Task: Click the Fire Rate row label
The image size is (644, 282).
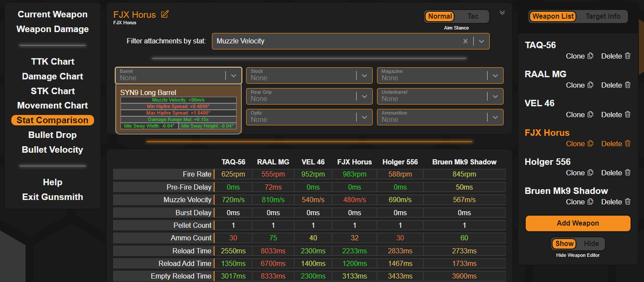Action: click(x=163, y=175)
